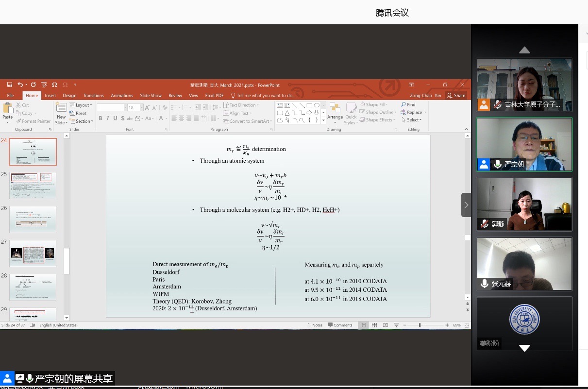Open Comments pane from status bar

click(340, 325)
